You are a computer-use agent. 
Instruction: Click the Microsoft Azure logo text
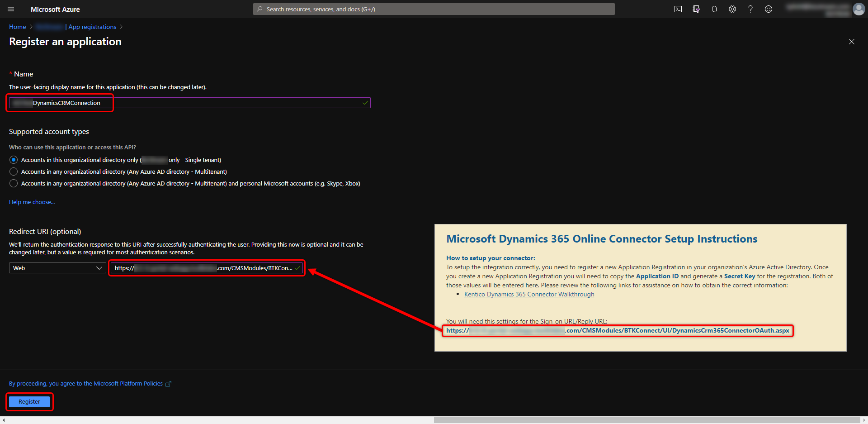[x=55, y=9]
